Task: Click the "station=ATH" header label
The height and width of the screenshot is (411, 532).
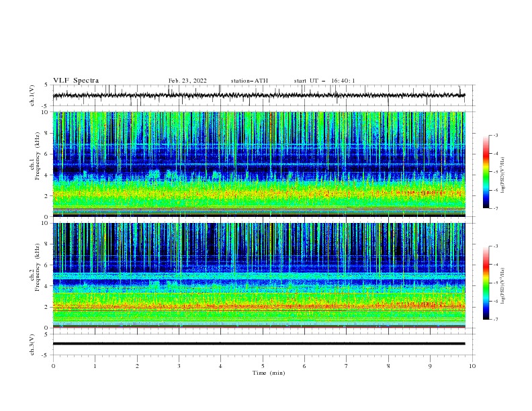Action: tap(249, 81)
